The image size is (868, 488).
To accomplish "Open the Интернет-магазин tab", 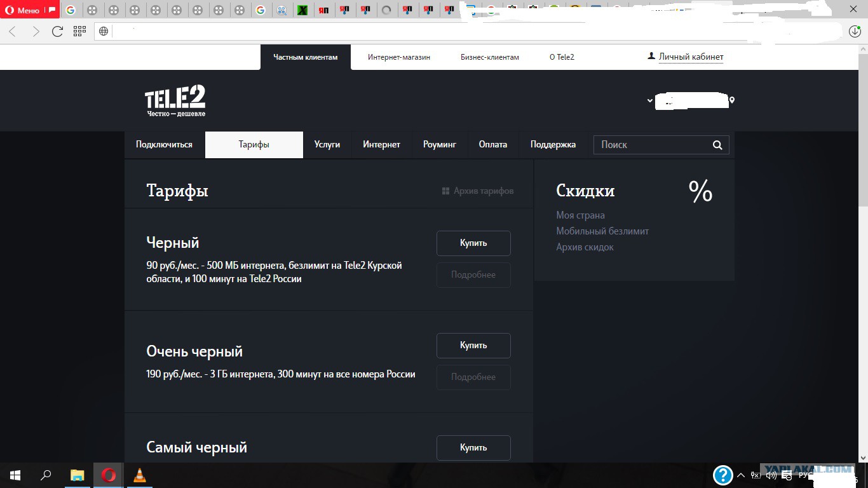I will (399, 57).
